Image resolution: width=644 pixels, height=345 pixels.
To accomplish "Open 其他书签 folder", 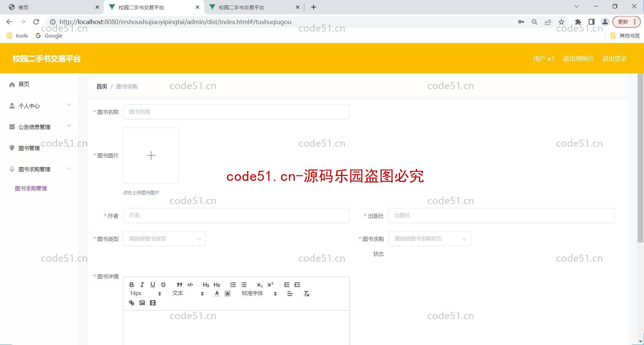I will [625, 36].
